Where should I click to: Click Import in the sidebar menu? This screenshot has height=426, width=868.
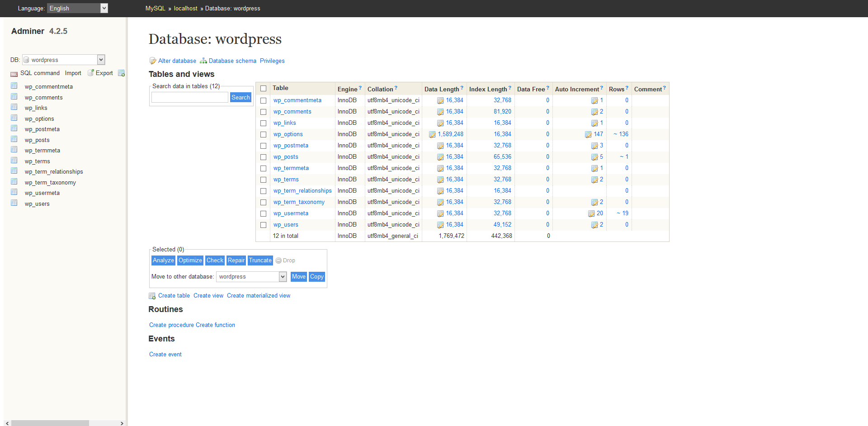(x=73, y=73)
